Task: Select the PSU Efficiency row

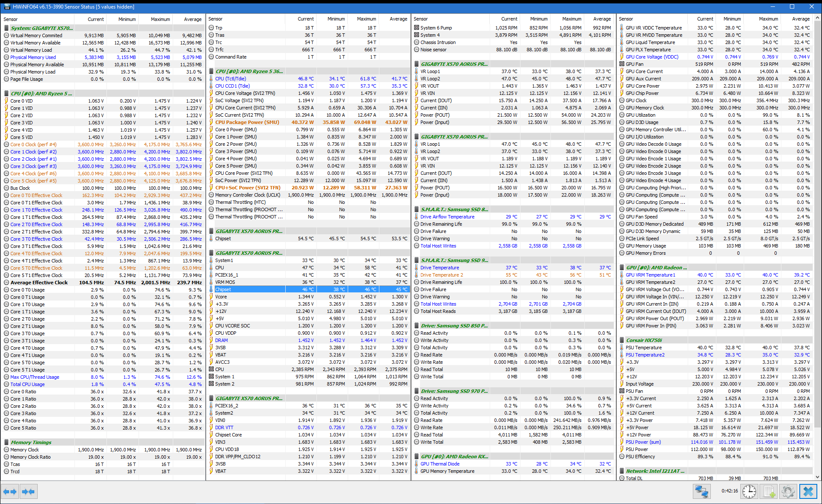Action: pyautogui.click(x=715, y=457)
